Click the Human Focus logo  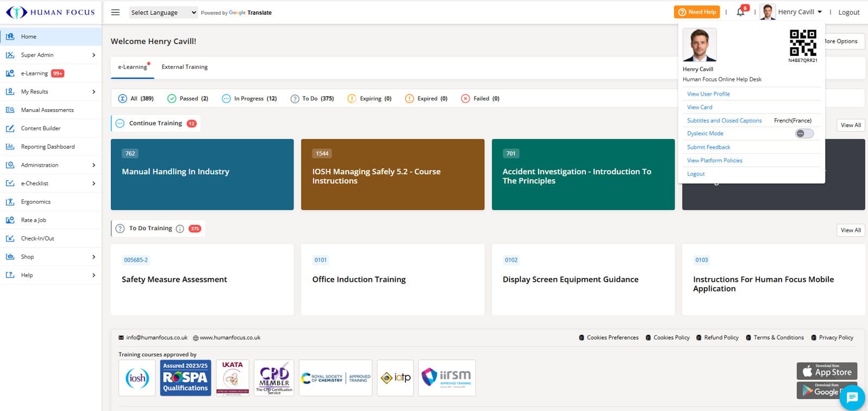point(51,12)
